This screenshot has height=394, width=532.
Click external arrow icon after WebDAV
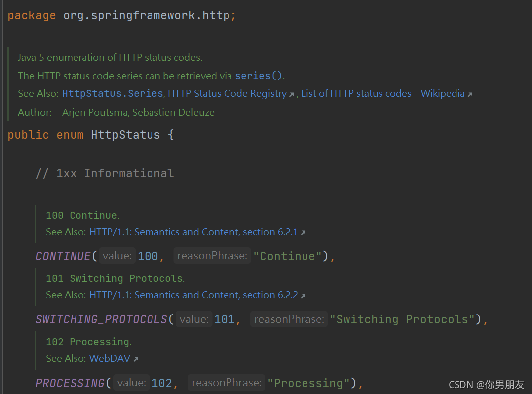click(x=136, y=359)
